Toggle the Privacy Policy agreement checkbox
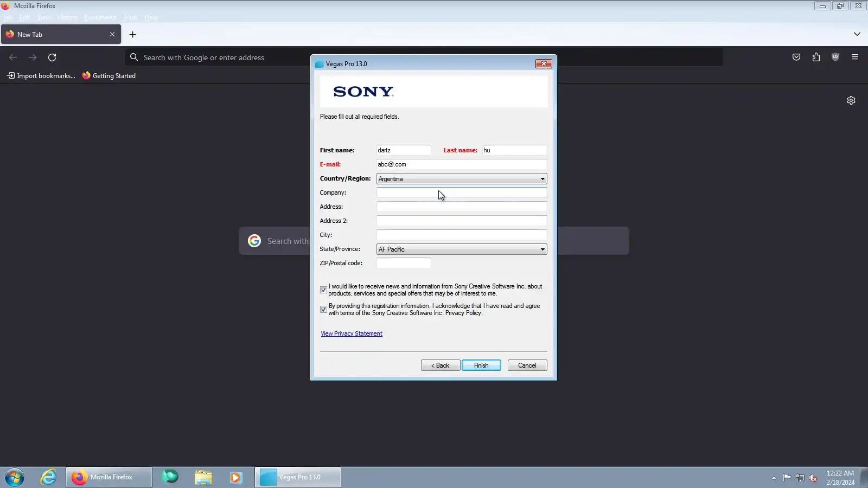This screenshot has height=488, width=868. click(323, 310)
